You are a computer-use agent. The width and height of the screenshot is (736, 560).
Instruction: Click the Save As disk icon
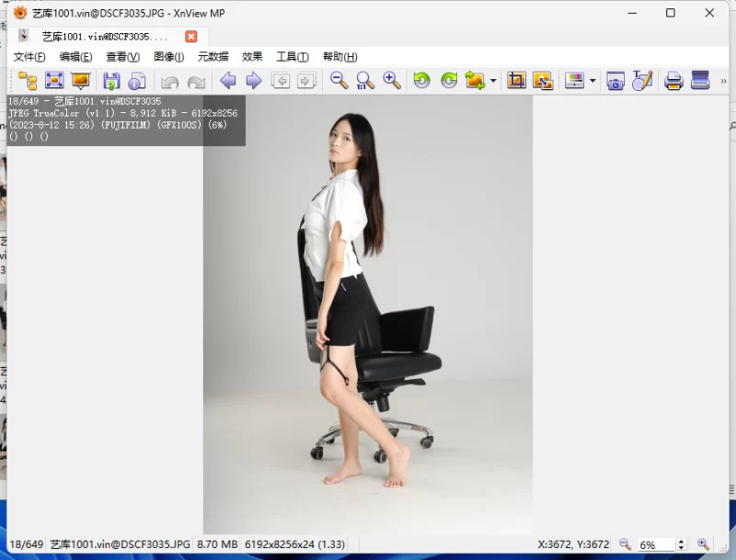(111, 81)
